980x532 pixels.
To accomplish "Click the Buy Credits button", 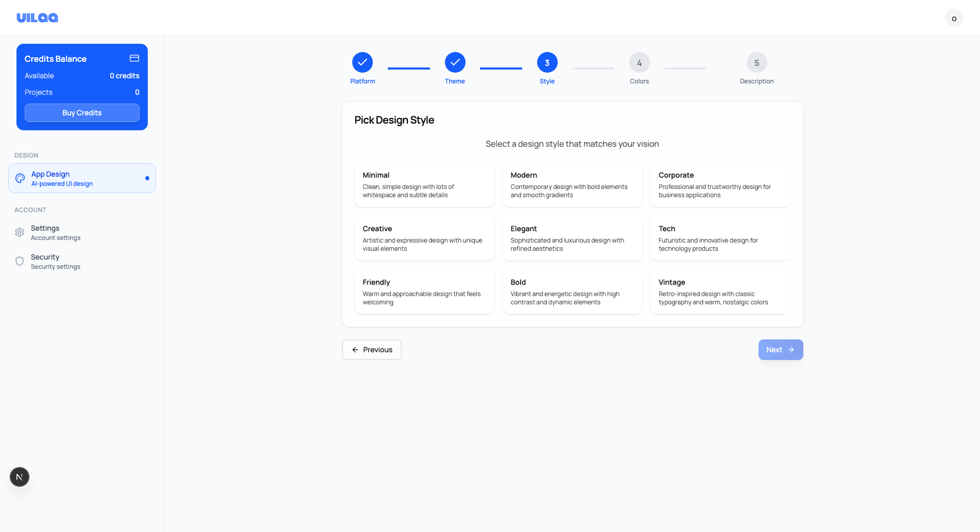I will click(x=82, y=113).
